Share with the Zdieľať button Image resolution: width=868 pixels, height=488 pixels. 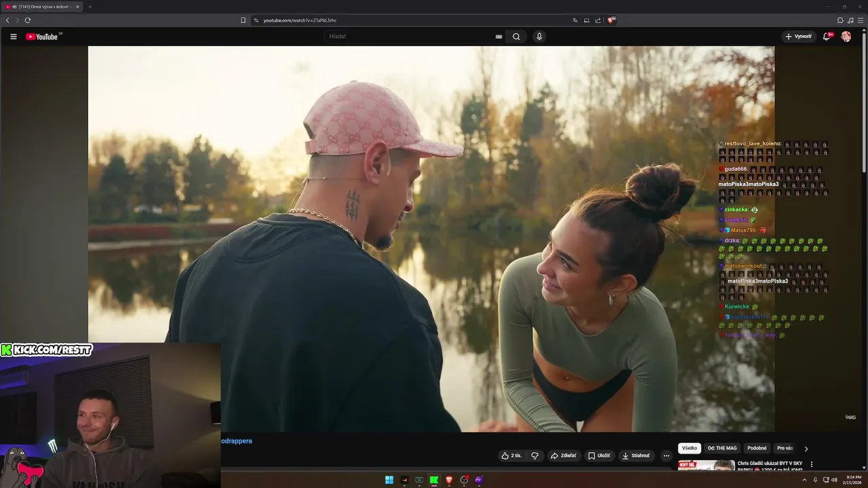point(564,455)
